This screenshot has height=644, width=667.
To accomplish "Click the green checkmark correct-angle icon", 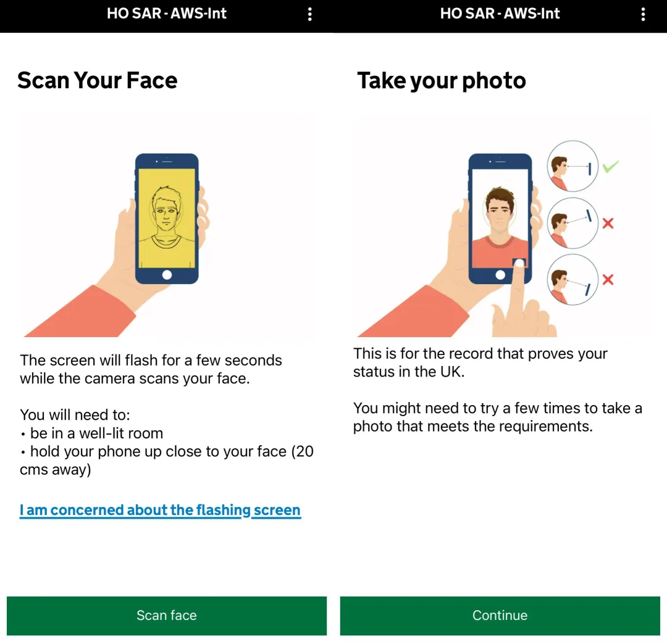I will 610,166.
